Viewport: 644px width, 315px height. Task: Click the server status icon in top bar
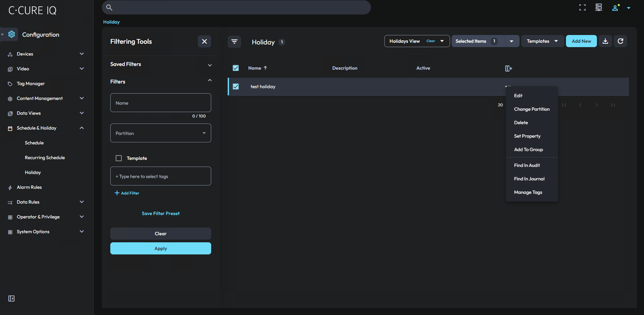[x=599, y=7]
